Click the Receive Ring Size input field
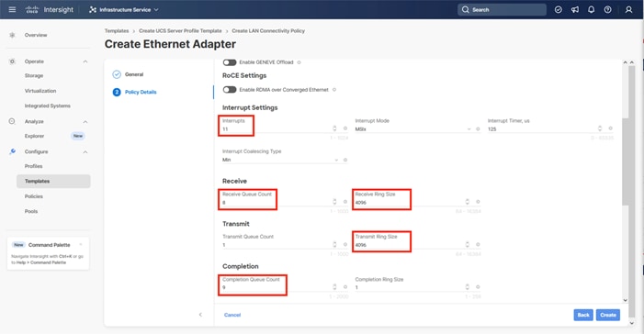The width and height of the screenshot is (644, 334). coord(409,202)
